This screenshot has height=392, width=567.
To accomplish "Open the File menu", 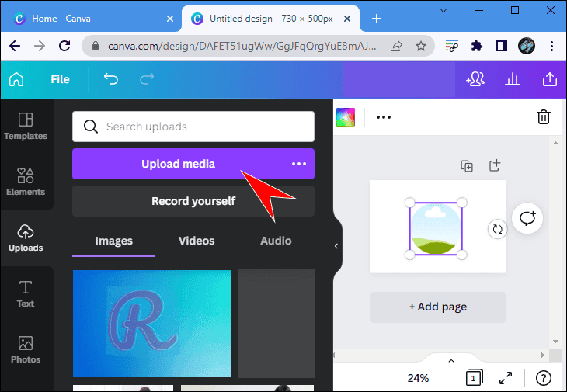I will point(60,79).
